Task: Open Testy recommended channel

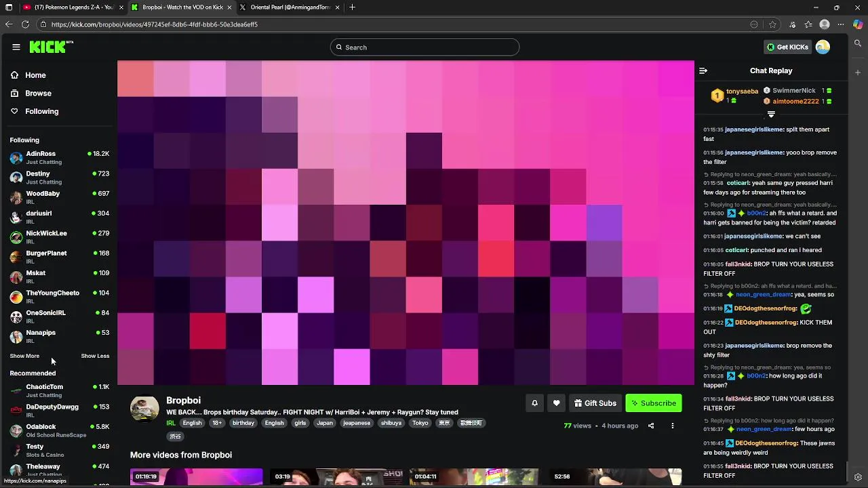Action: (x=60, y=450)
